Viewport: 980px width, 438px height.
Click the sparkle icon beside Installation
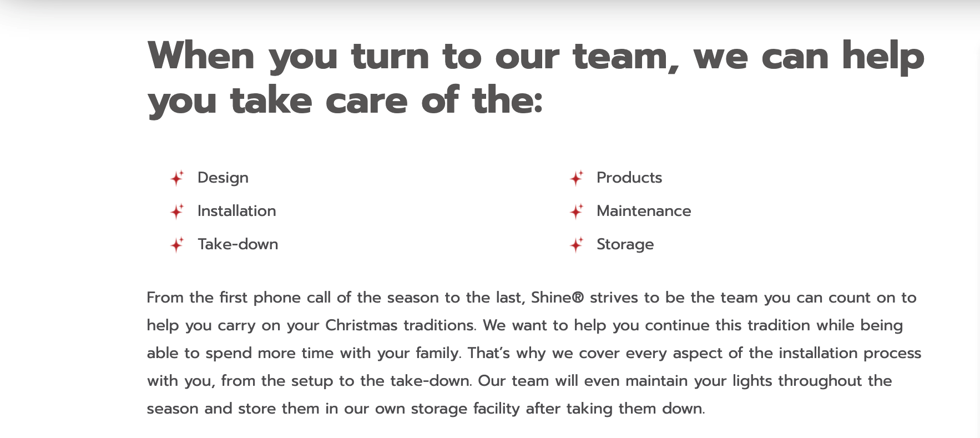click(x=176, y=212)
